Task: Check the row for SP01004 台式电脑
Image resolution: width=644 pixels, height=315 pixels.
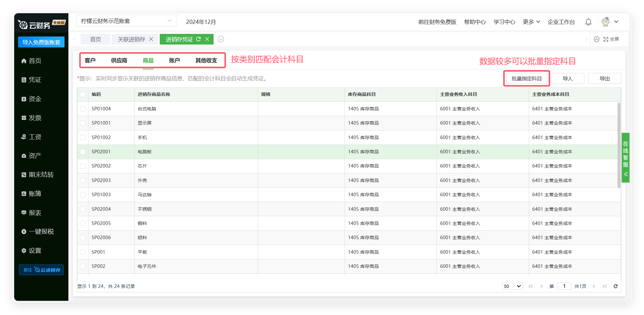Action: click(83, 109)
